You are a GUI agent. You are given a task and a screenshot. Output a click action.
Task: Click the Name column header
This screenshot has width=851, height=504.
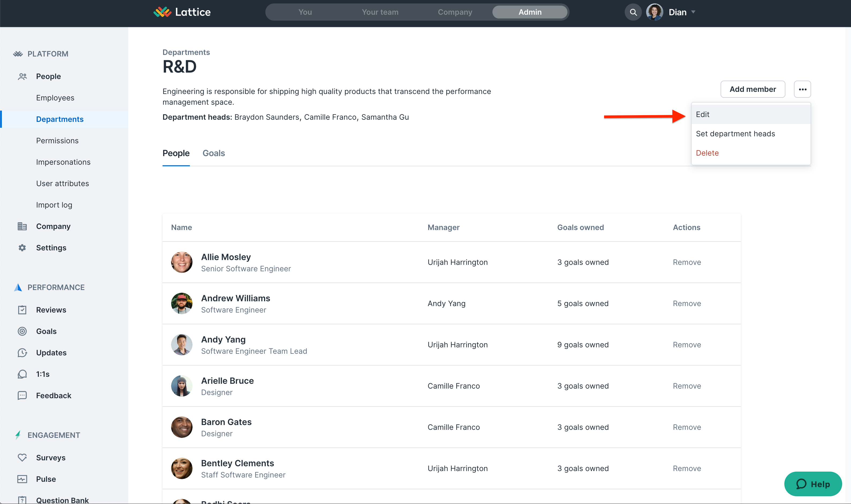coord(181,228)
